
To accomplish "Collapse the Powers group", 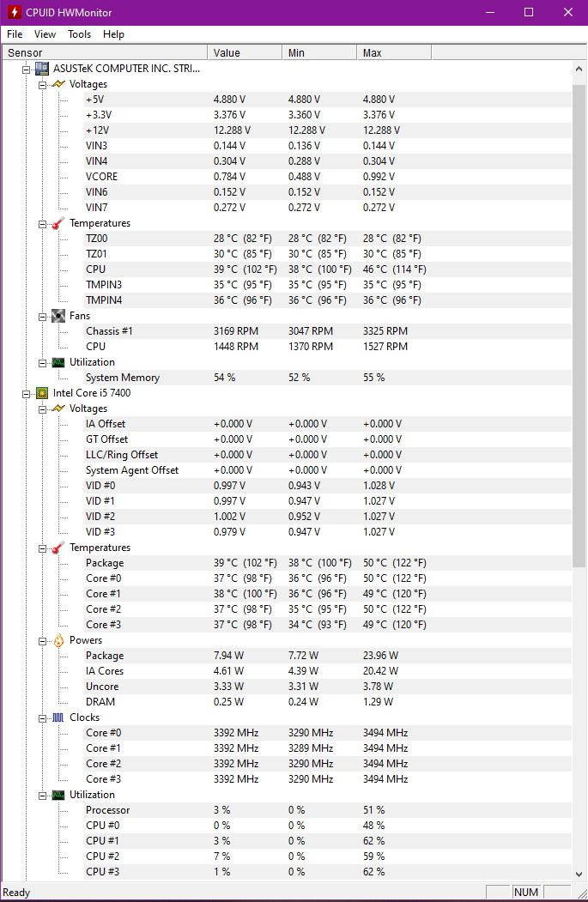I will (42, 641).
